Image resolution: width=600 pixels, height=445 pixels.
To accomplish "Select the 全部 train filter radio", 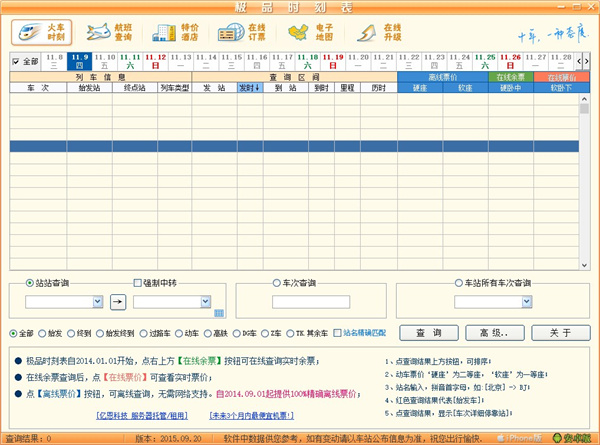I will tap(13, 334).
